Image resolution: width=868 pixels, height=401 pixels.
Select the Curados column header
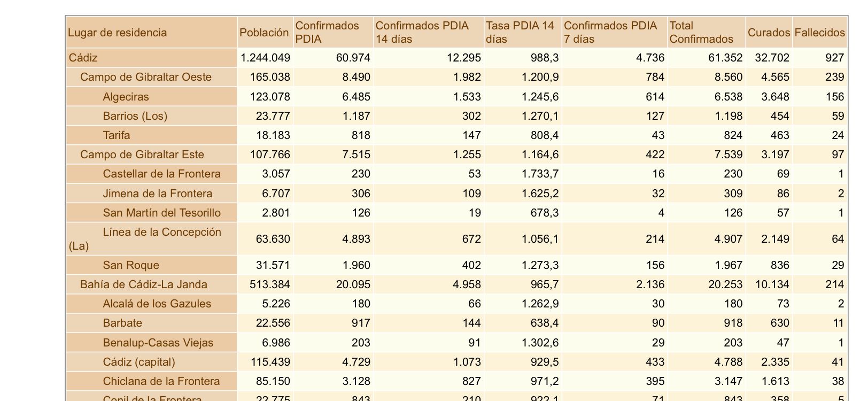click(769, 33)
